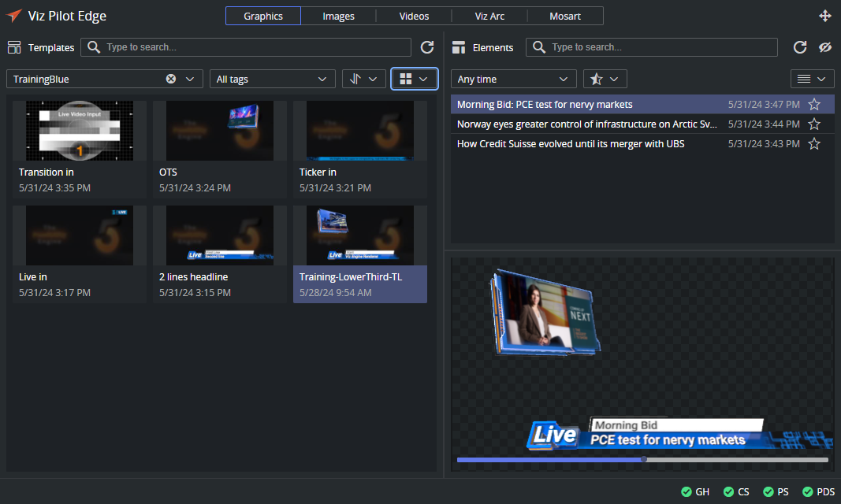This screenshot has height=504, width=841.
Task: Click the Templates panel icon
Action: click(x=14, y=47)
